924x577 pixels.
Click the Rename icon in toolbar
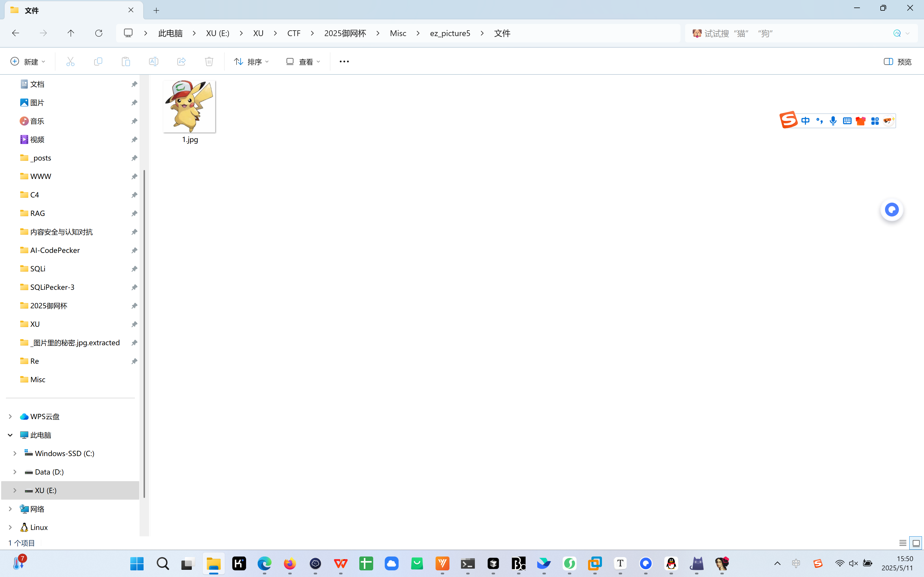[153, 61]
